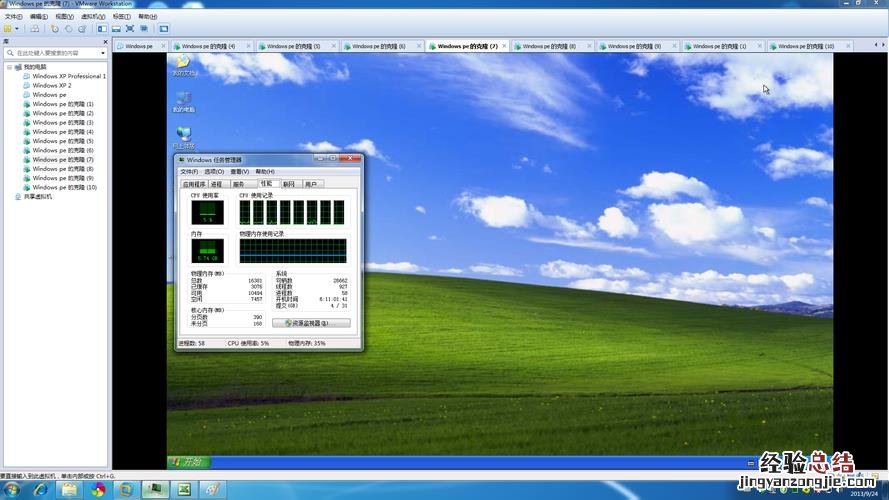
Task: Open My Computer icon on guest desktop
Action: click(x=183, y=100)
